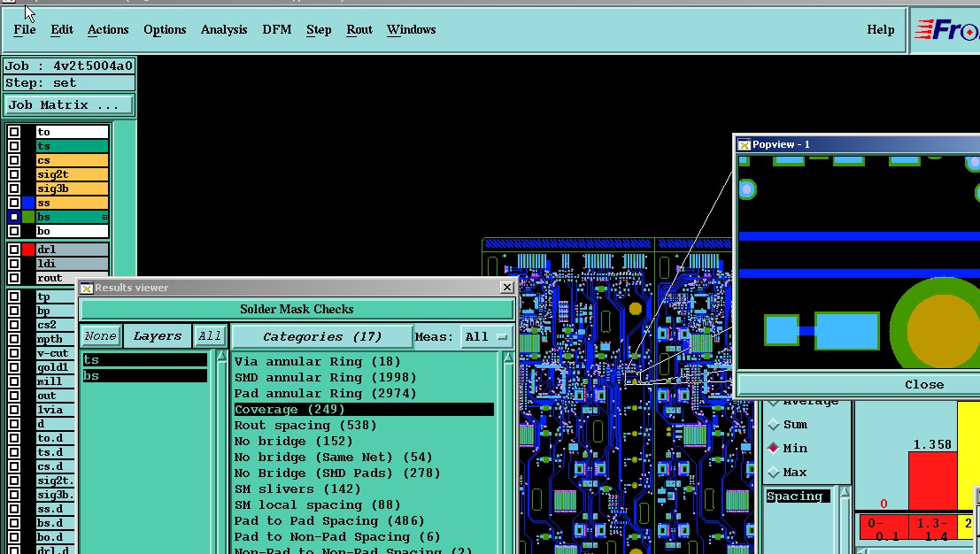Select Spacing in the list box

tap(799, 496)
